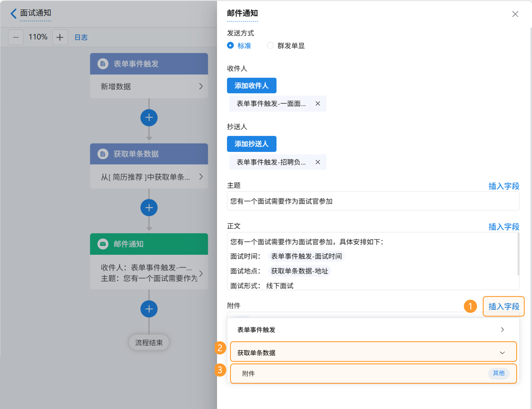Open the 新增数据 trigger node details
532x409 pixels.
pos(149,86)
